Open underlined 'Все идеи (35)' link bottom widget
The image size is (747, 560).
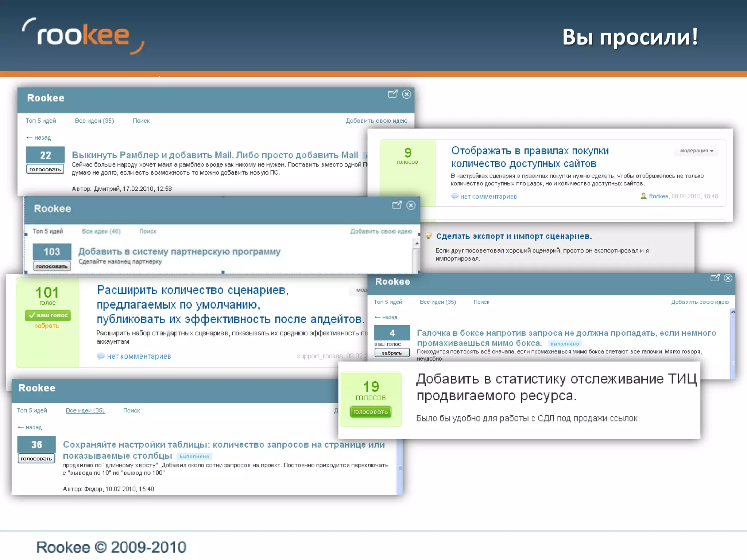coord(85,411)
